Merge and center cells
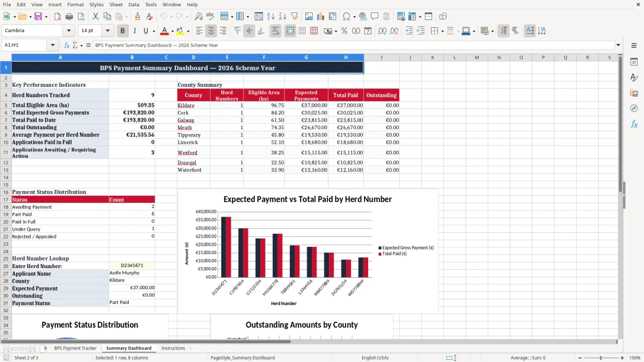This screenshot has width=644, height=362. (290, 31)
